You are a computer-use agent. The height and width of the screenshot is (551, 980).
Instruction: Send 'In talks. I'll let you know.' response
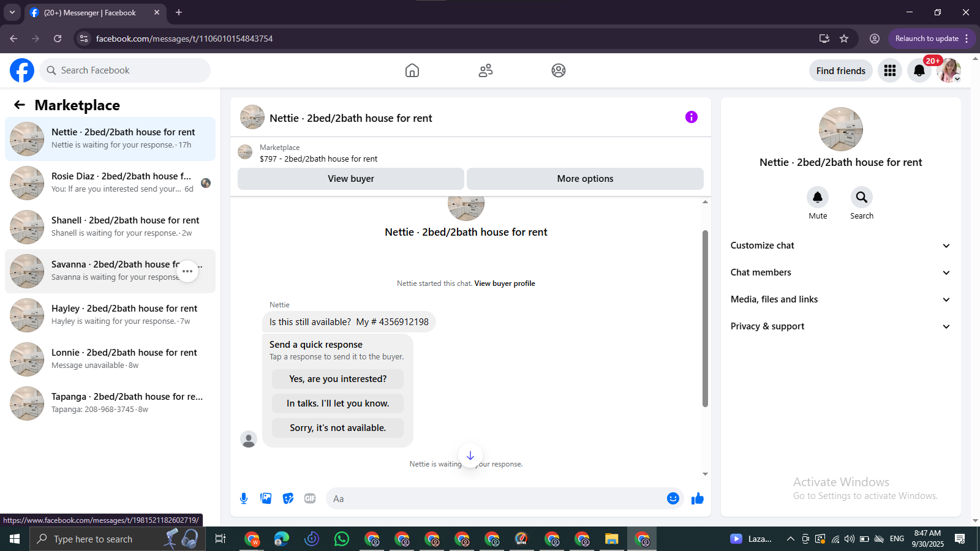(337, 403)
